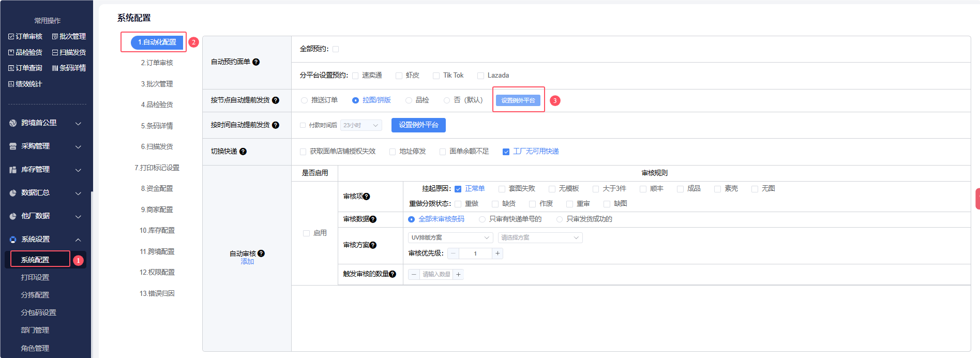Click help icon beside 自动审核
The width and height of the screenshot is (980, 358).
click(x=261, y=253)
